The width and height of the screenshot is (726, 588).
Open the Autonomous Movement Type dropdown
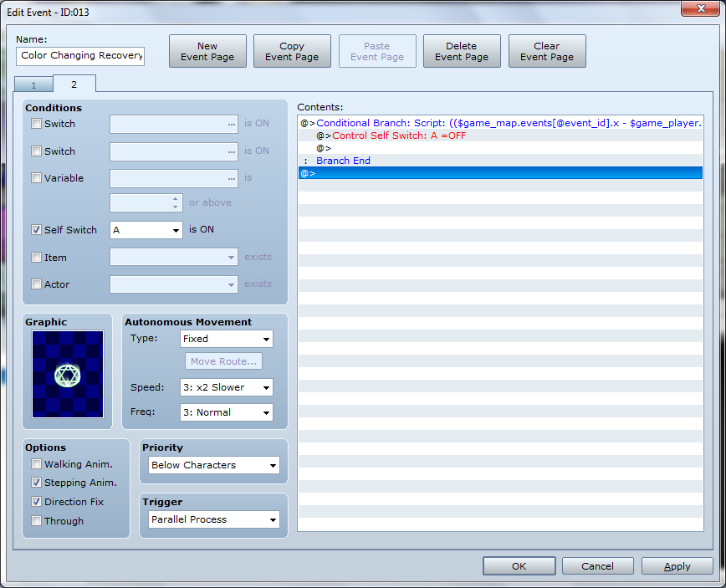click(x=227, y=339)
